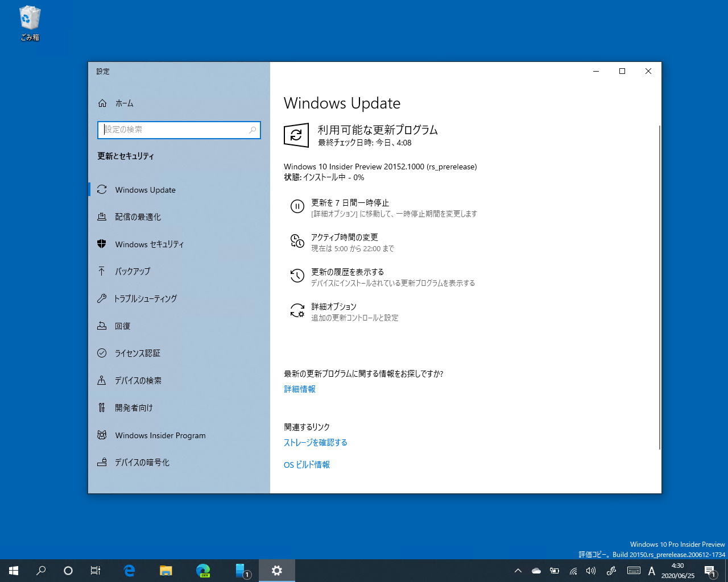Image resolution: width=728 pixels, height=582 pixels.
Task: Select 回復 in the sidebar
Action: point(122,326)
